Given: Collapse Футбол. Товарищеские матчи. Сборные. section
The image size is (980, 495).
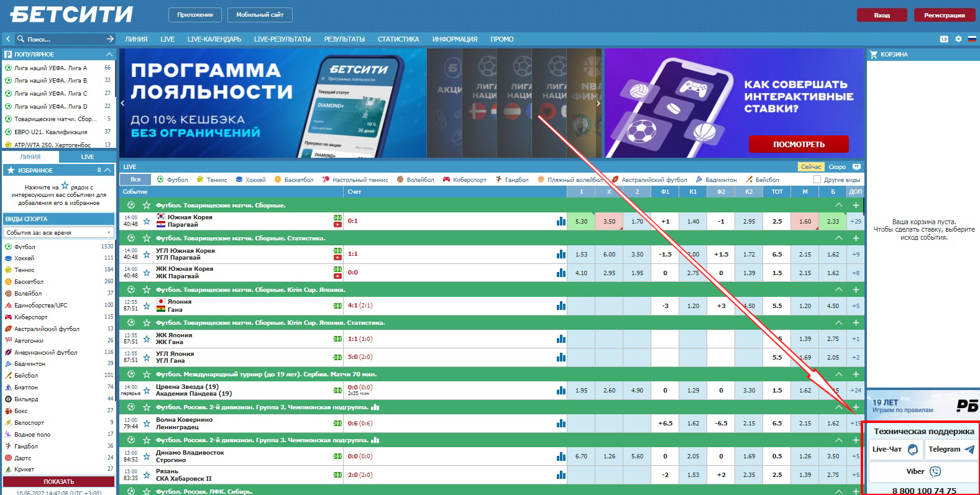Looking at the screenshot, I should click(839, 205).
